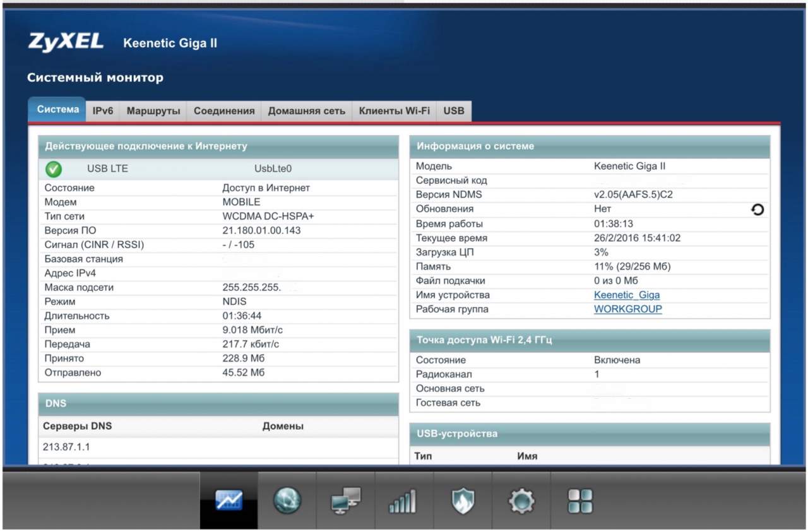Click the ZyXEL logo
The height and width of the screenshot is (532, 808).
66,42
